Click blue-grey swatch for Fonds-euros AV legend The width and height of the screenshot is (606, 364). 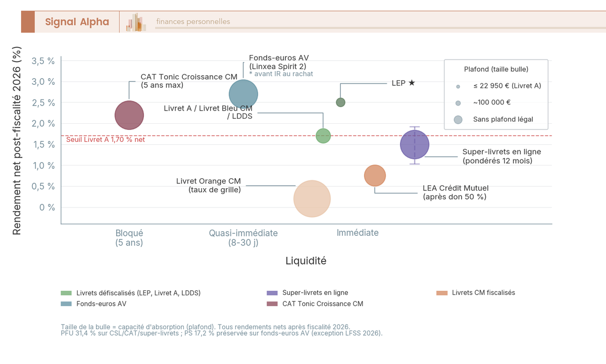coord(67,304)
